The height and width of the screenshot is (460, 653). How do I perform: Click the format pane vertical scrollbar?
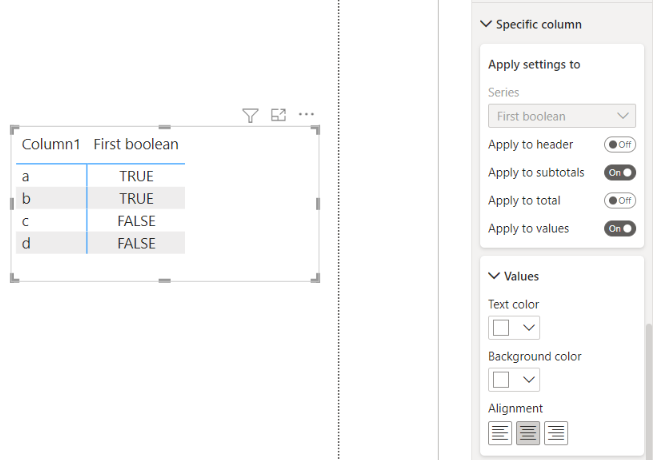[x=649, y=391]
